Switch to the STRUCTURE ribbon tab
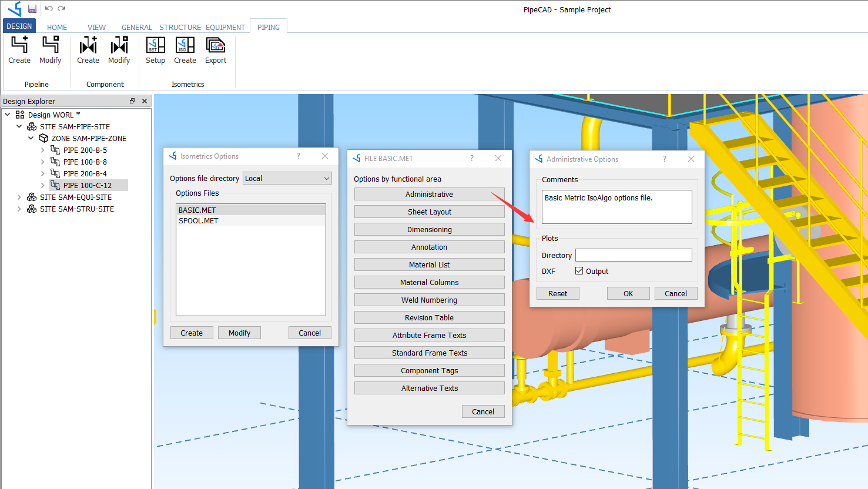The height and width of the screenshot is (489, 868). (x=180, y=27)
